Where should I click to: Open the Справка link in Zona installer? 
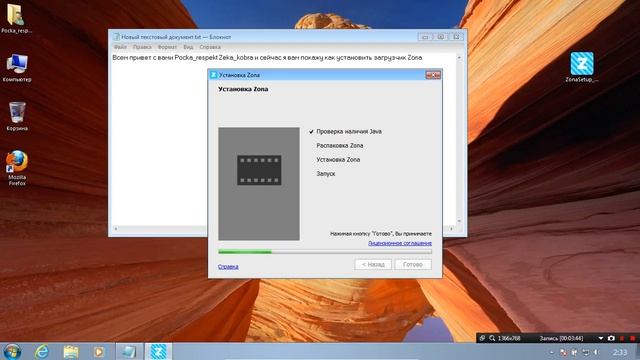click(228, 267)
